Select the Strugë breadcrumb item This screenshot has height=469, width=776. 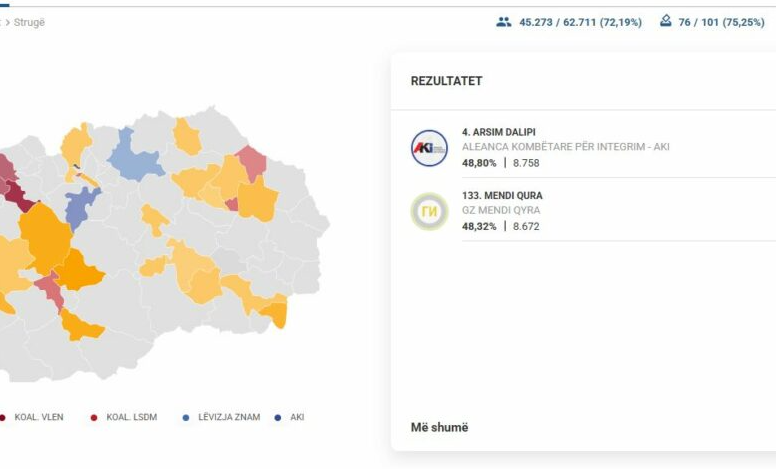coord(30,22)
